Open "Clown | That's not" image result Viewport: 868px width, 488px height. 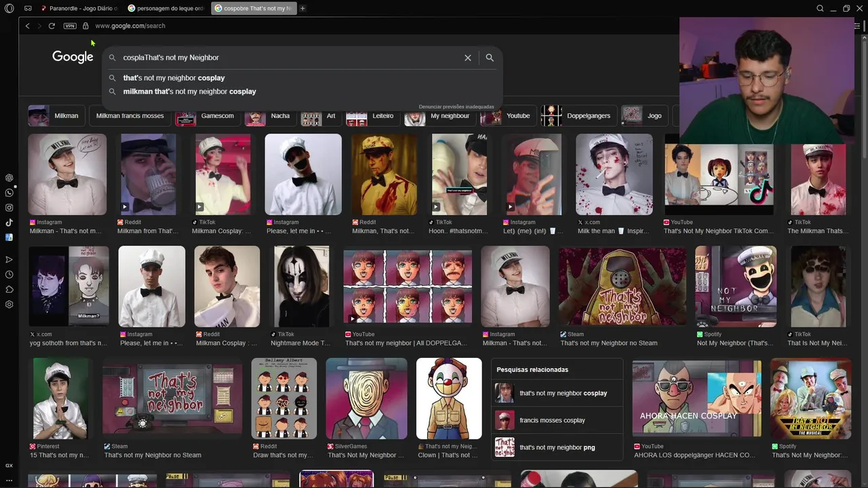pos(449,399)
